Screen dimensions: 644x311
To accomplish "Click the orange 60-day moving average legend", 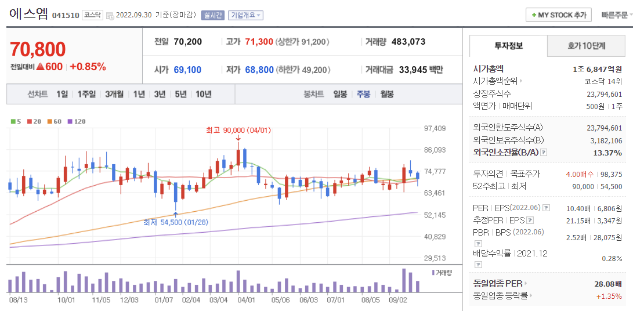I will (x=54, y=122).
